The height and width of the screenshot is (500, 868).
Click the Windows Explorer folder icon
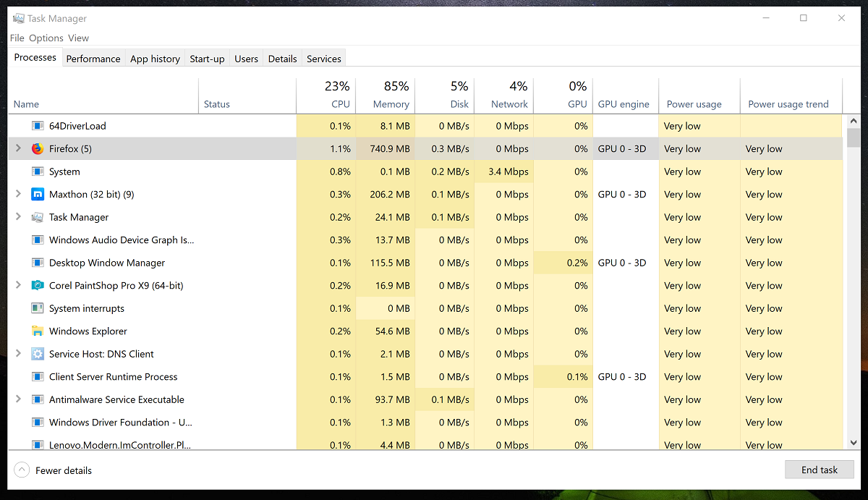[38, 331]
